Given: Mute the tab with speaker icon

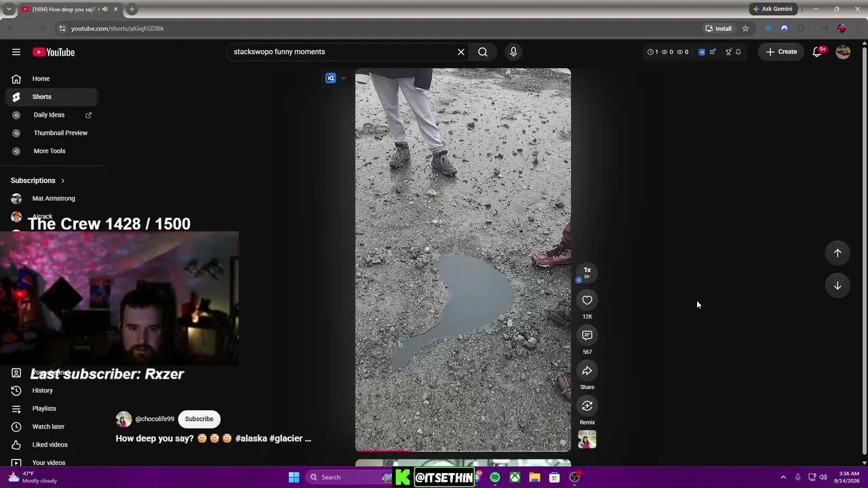Looking at the screenshot, I should click(x=104, y=9).
